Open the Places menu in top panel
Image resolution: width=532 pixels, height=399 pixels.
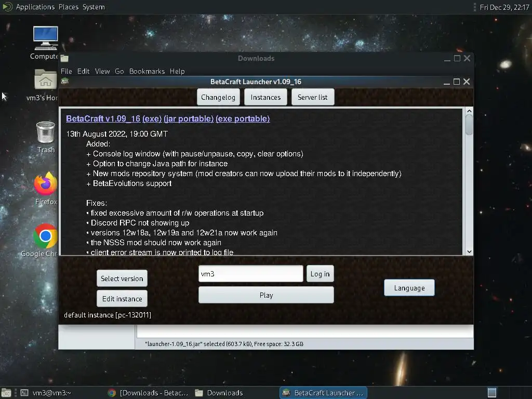68,7
